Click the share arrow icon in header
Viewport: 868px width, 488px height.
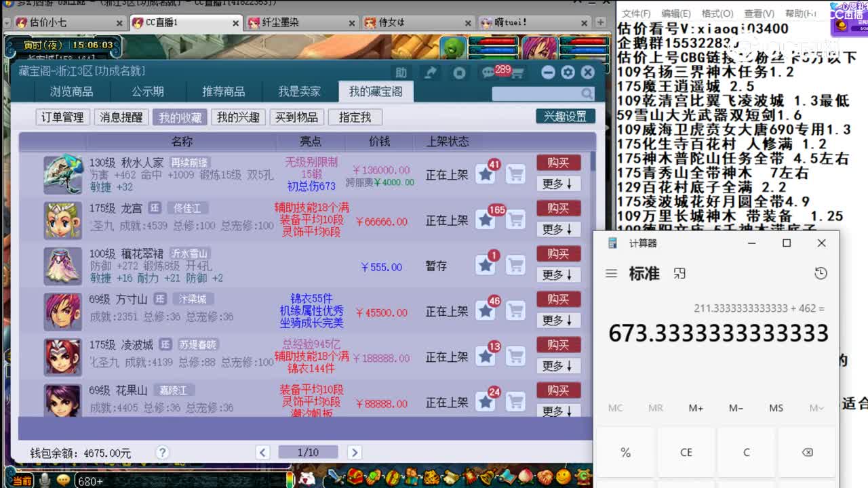coord(430,73)
